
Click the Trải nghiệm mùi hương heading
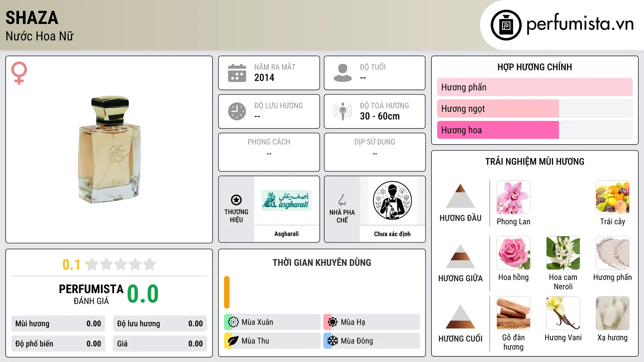point(535,162)
